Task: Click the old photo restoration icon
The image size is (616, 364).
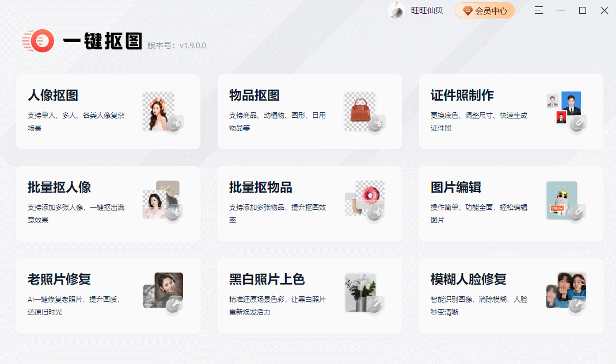Action: (163, 291)
